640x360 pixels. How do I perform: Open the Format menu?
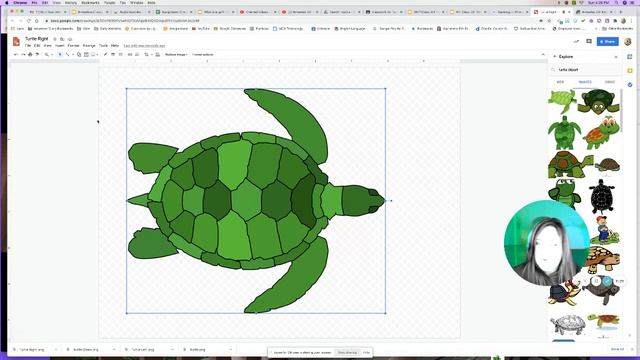pos(73,46)
